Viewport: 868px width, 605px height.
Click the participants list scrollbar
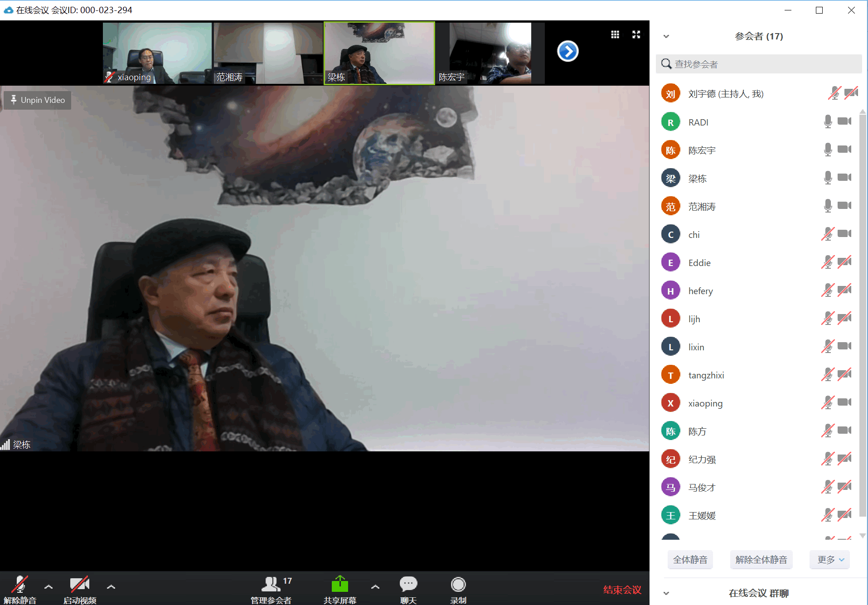click(x=862, y=317)
